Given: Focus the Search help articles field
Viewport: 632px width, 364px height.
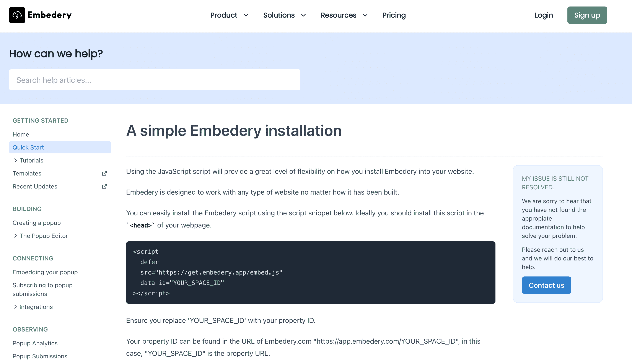Looking at the screenshot, I should [x=155, y=80].
